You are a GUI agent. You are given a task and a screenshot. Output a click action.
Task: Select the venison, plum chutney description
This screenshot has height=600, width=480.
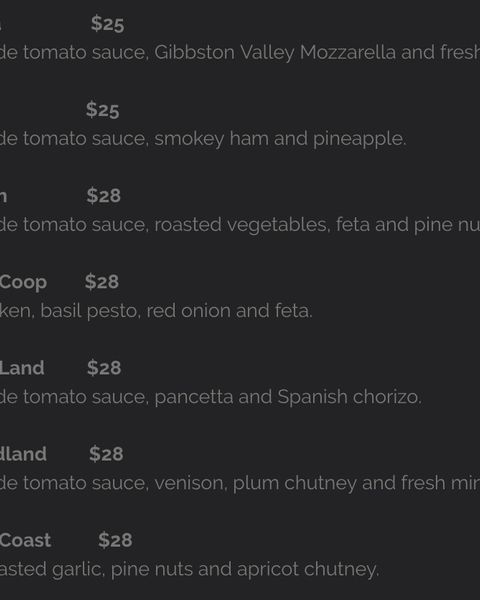[240, 483]
